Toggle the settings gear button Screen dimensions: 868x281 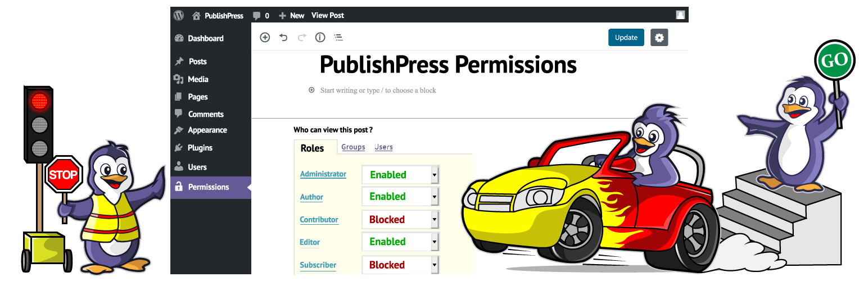pyautogui.click(x=659, y=38)
